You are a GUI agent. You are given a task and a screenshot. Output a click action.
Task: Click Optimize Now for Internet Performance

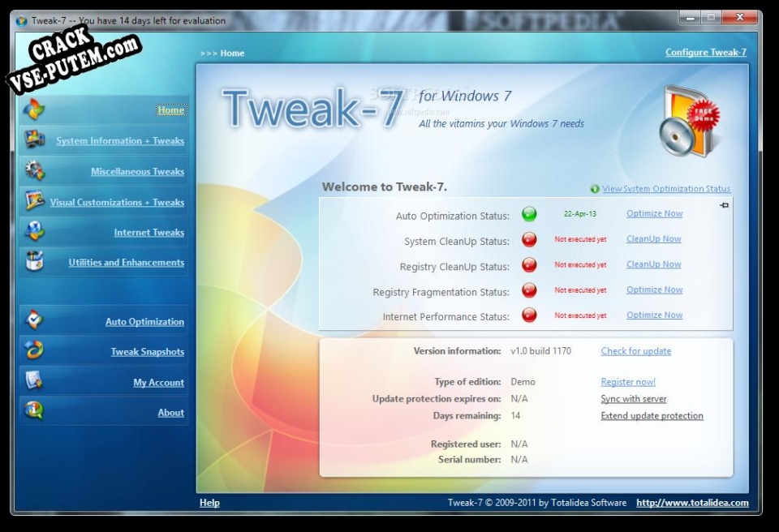654,315
